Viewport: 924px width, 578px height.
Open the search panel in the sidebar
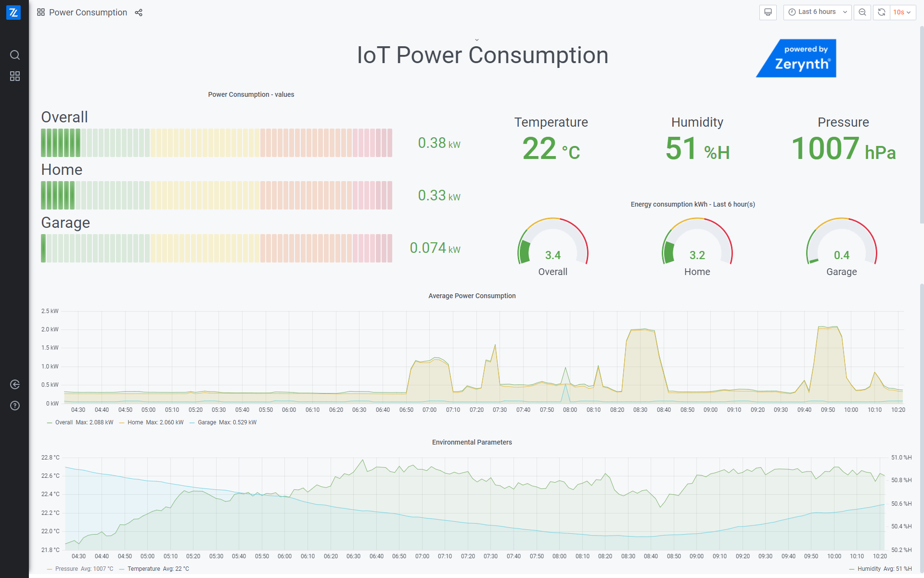(14, 55)
